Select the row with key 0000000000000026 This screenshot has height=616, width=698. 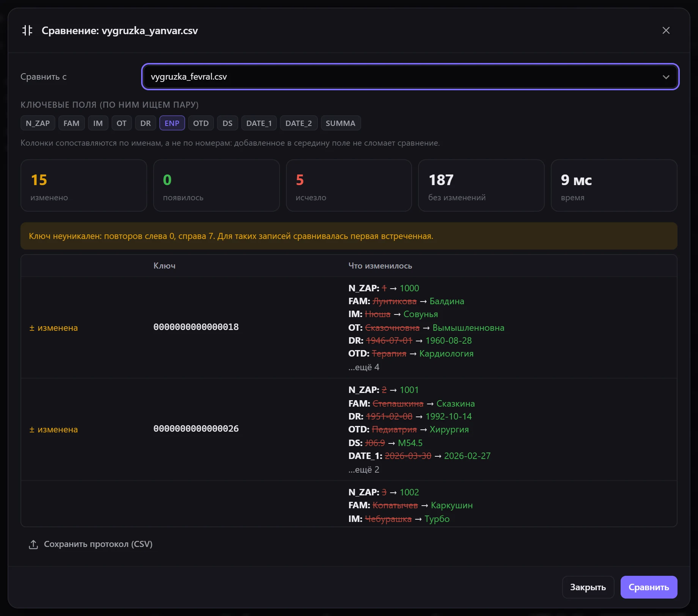point(349,429)
